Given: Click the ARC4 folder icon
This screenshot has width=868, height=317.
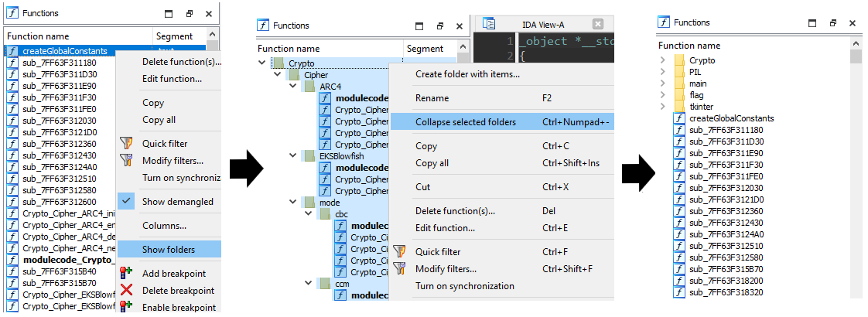Looking at the screenshot, I should tap(310, 87).
